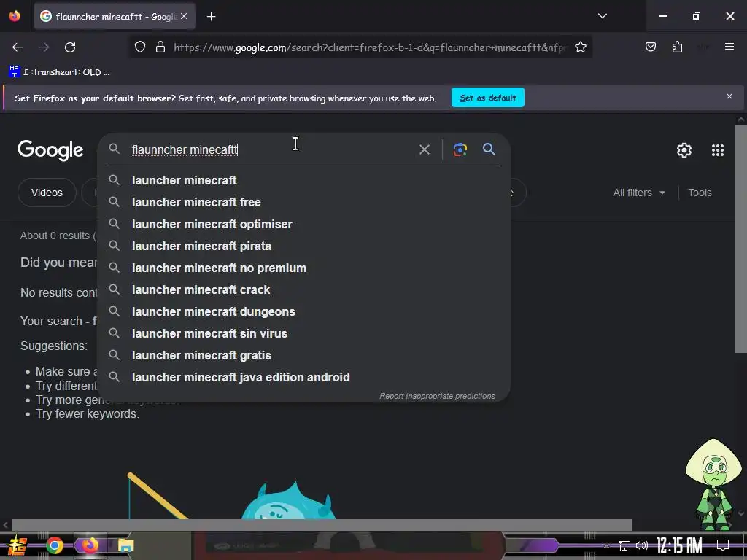
Task: Open Firefox application hamburger menu
Action: (x=729, y=47)
